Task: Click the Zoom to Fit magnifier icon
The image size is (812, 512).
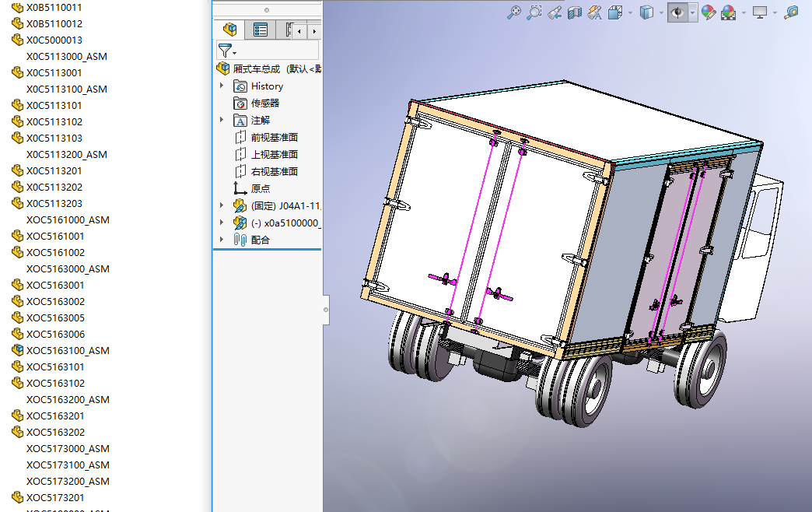Action: click(513, 12)
